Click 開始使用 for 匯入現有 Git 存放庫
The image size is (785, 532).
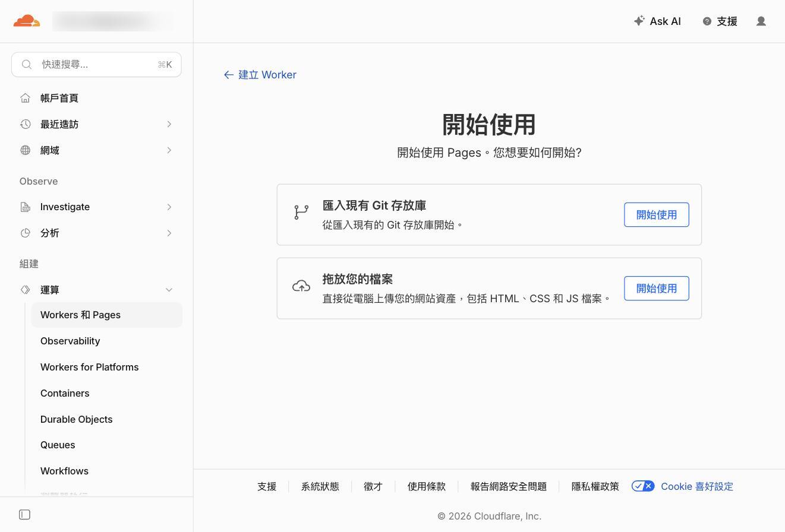657,215
